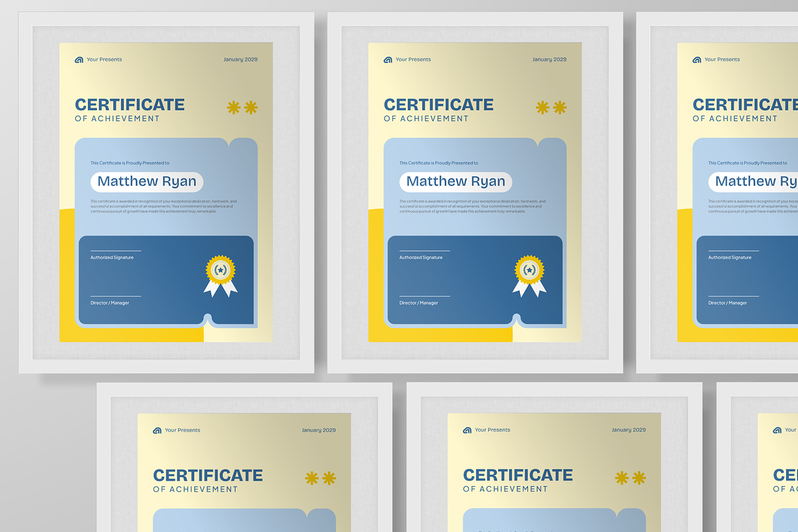Viewport: 798px width, 532px height.
Task: Click 'OF ACHIEVEMENT' on the top-middle certificate
Action: pos(426,118)
